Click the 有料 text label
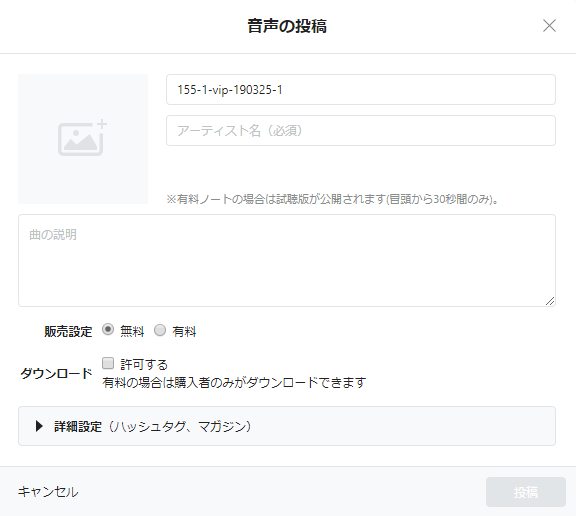This screenshot has width=576, height=516. (184, 331)
